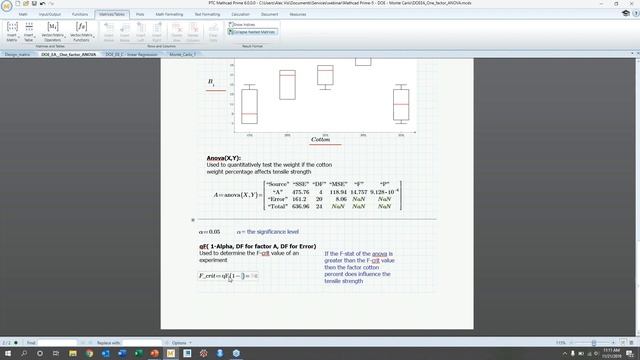Viewport: 640px width, 360px height.
Task: Switch to the Math ribbon tab
Action: click(x=23, y=14)
